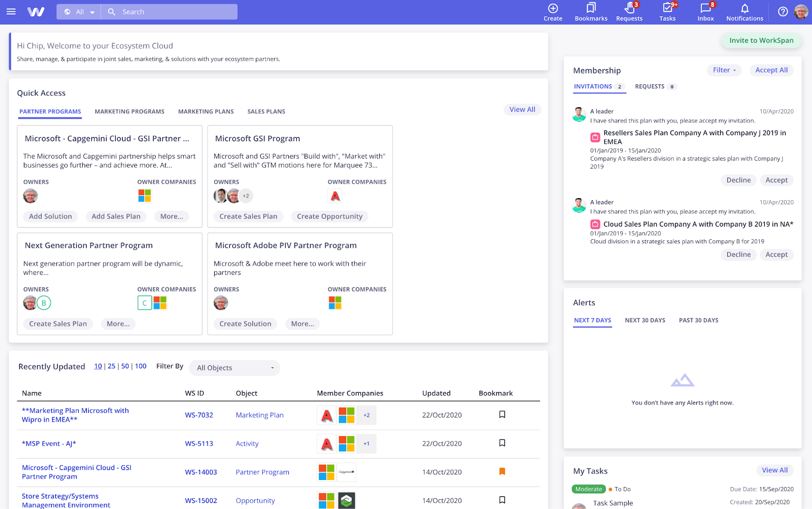The image size is (812, 509).
Task: Click A leader avatar on Resellers invitation
Action: pos(579,115)
